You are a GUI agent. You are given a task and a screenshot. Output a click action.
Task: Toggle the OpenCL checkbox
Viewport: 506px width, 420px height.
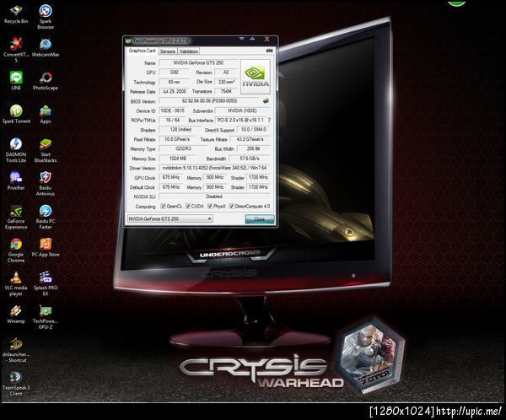pyautogui.click(x=163, y=206)
